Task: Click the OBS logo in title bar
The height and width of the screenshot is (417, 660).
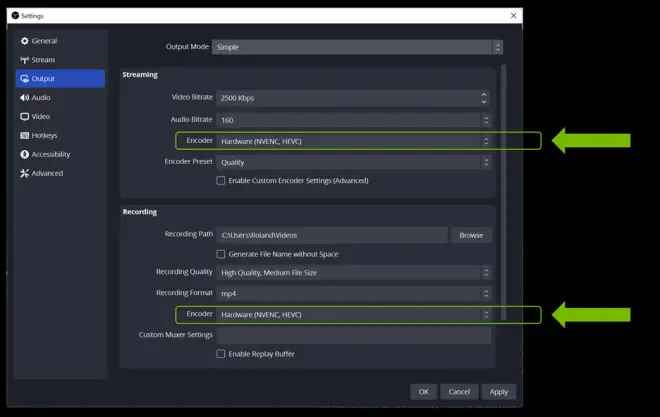Action: pos(15,16)
